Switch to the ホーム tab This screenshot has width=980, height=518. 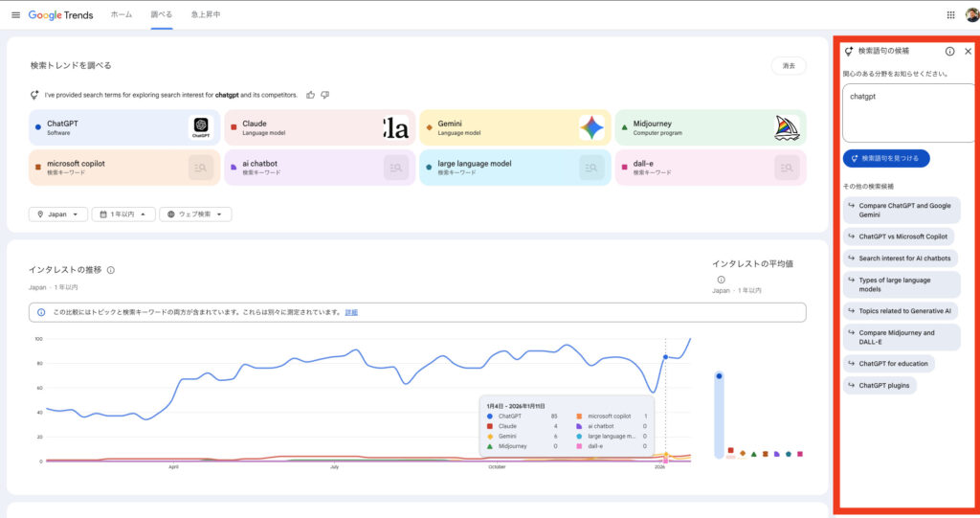[x=122, y=15]
